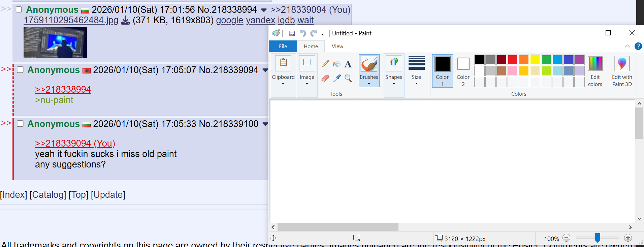Select the Eraser tool
This screenshot has width=644, height=247.
[325, 78]
